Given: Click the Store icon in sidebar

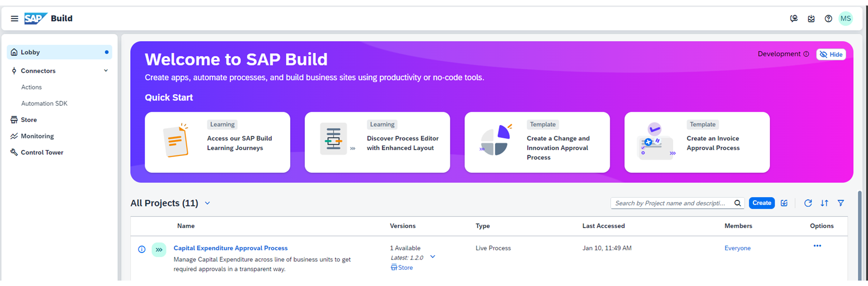Looking at the screenshot, I should click(x=14, y=120).
